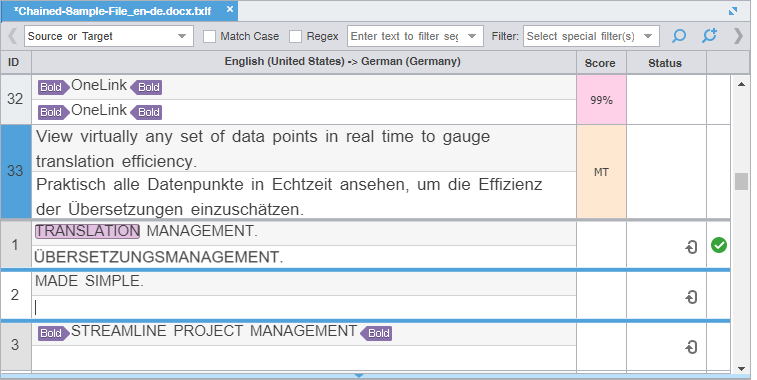Open filter text history dropdown arrow
The width and height of the screenshot is (757, 380).
[472, 36]
